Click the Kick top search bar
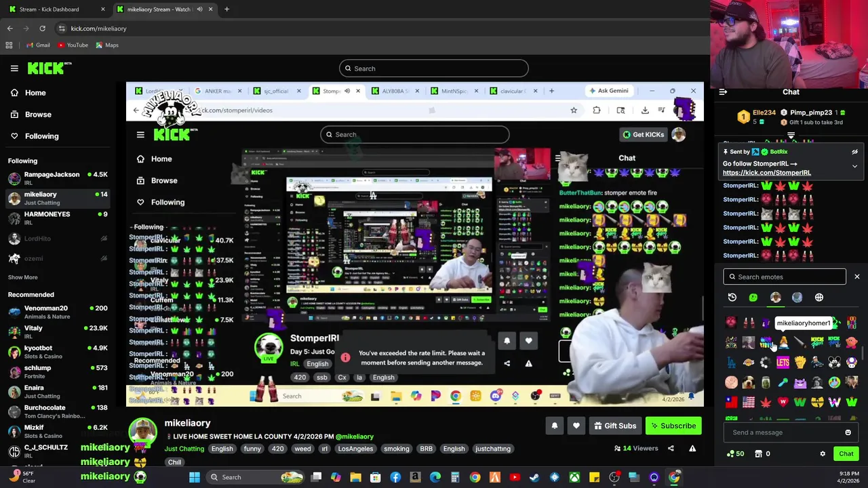The width and height of the screenshot is (868, 488). click(x=433, y=68)
